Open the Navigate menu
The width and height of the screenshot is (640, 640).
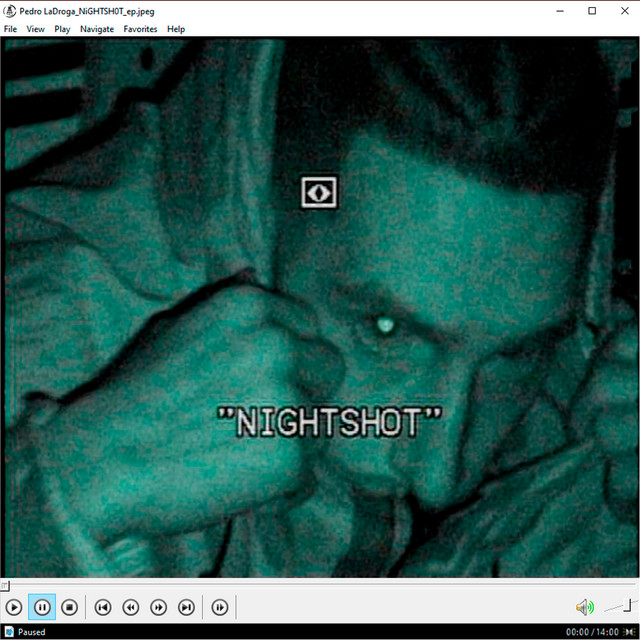[x=97, y=29]
